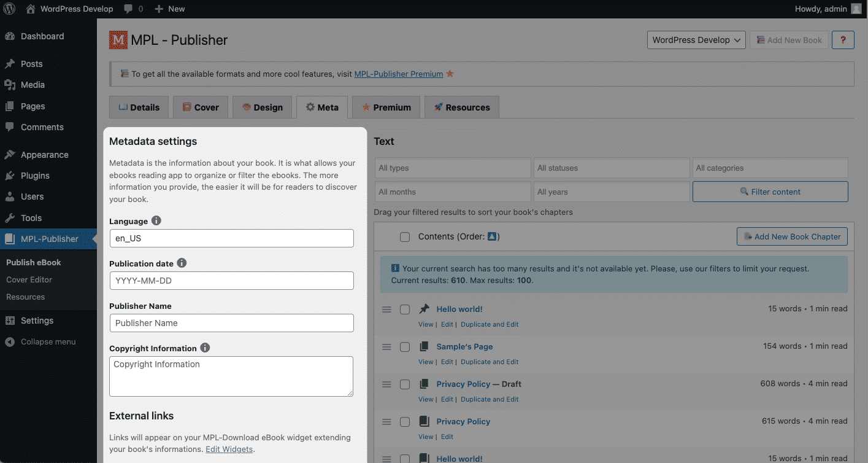
Task: Check the published Privacy Policy checkbox
Action: pos(405,422)
